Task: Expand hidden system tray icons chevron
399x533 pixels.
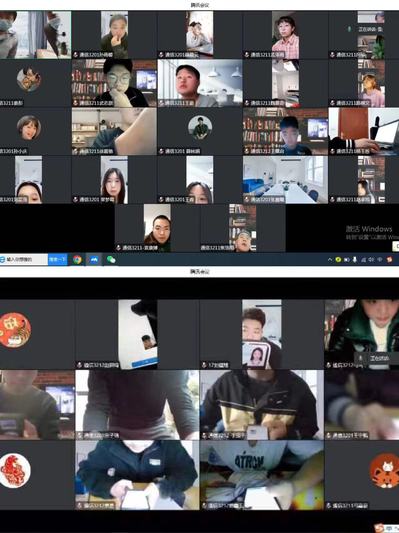Action: pyautogui.click(x=330, y=260)
